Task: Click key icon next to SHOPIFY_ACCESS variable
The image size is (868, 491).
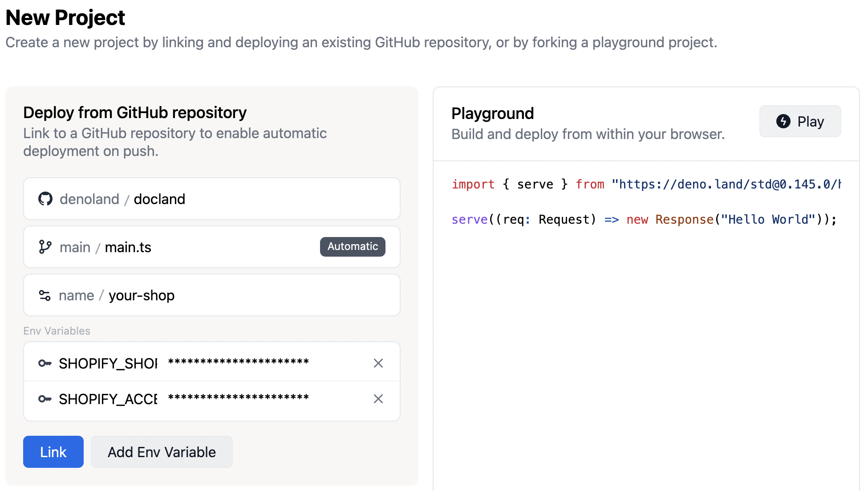Action: tap(45, 399)
